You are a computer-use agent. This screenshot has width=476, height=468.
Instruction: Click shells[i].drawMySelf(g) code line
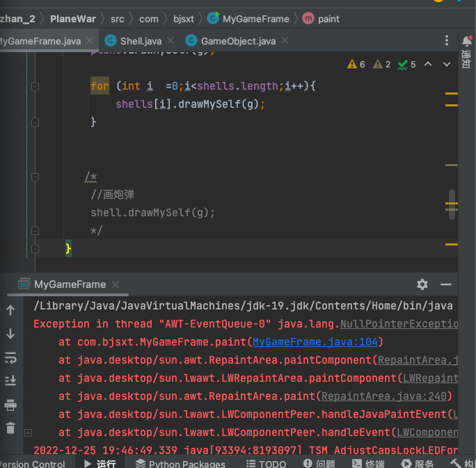(x=190, y=104)
